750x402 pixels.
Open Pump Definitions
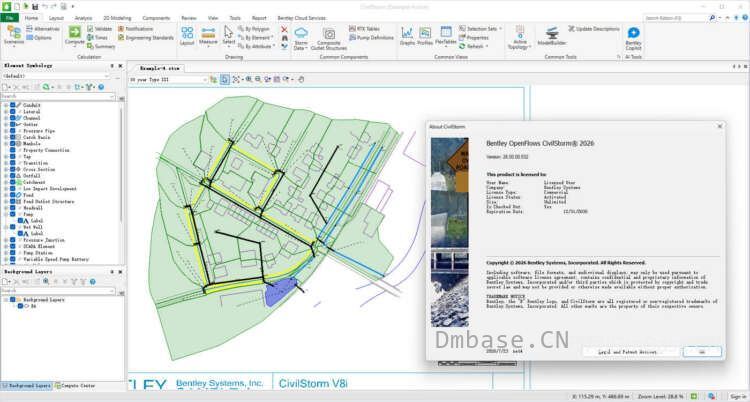372,37
